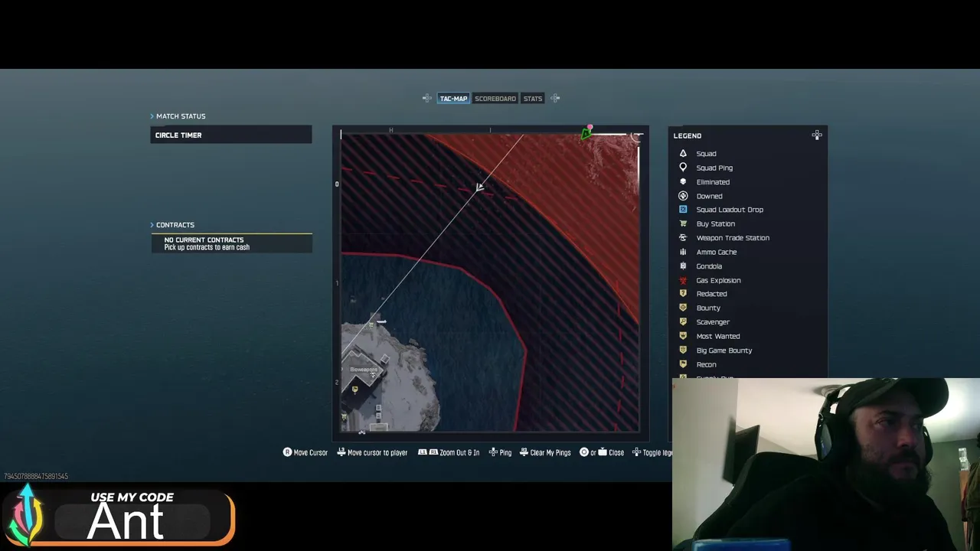Click the 'NO CURRENT CONTRACTS' message
This screenshot has height=551, width=980.
pyautogui.click(x=204, y=240)
